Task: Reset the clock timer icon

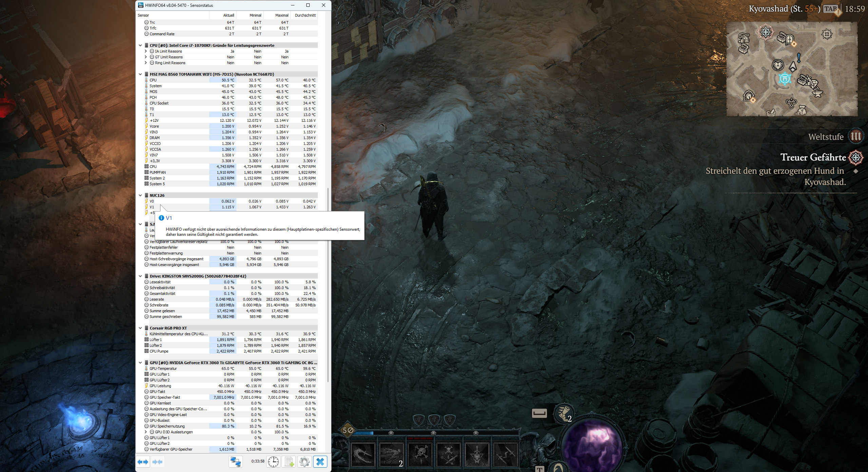Action: pos(273,462)
